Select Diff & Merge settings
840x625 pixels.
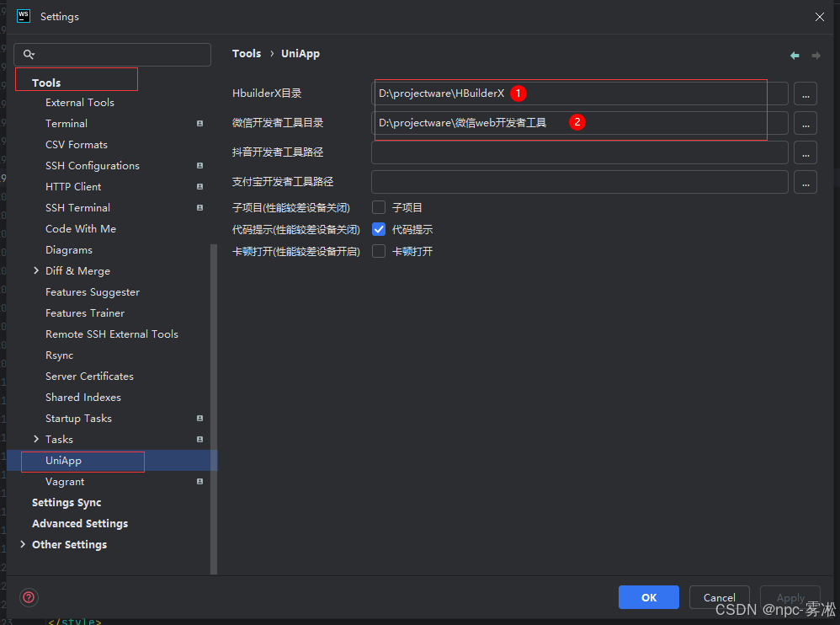click(77, 270)
